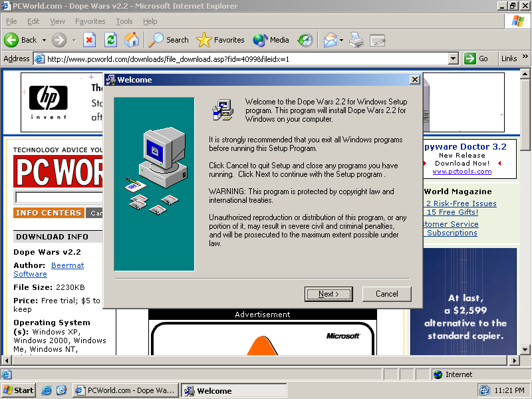The image size is (532, 399).
Task: Click the 11:21 PM clock
Action: click(x=509, y=390)
